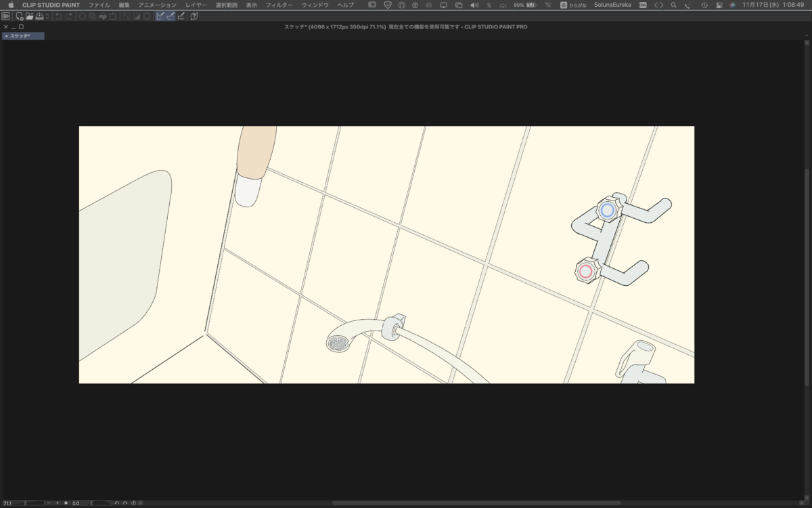Click the Scale/Rotate transform icon

tap(113, 16)
